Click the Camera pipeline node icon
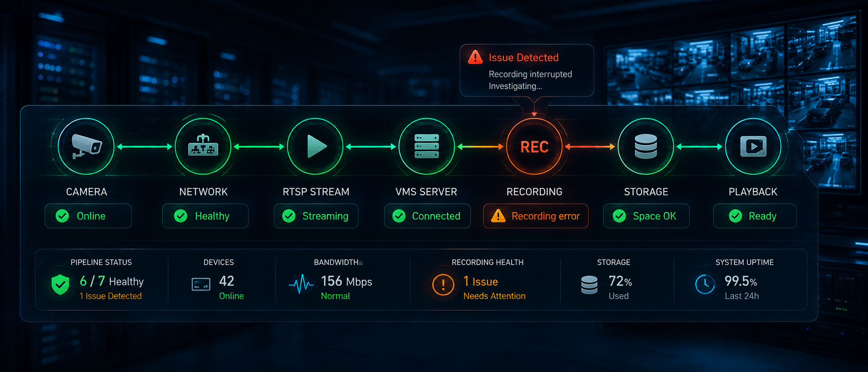 tap(86, 146)
